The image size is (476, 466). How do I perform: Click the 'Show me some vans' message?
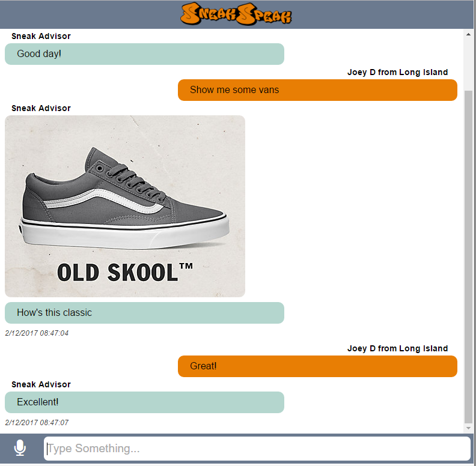(317, 90)
